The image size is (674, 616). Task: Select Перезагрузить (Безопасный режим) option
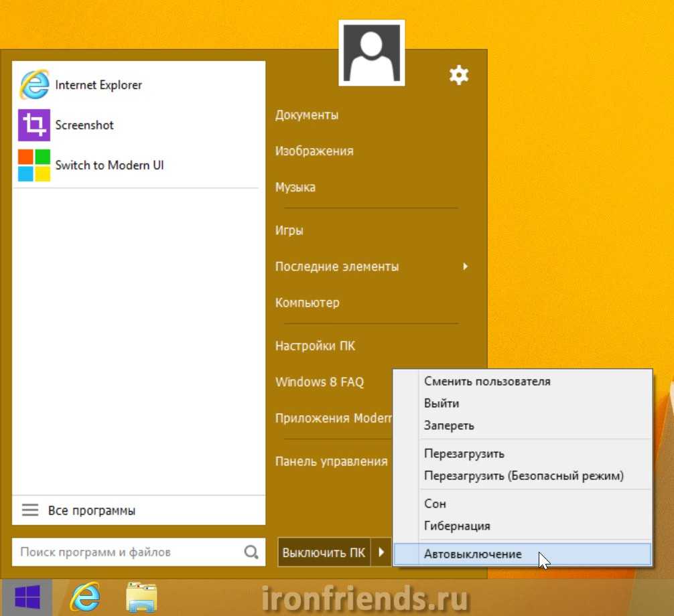(523, 476)
